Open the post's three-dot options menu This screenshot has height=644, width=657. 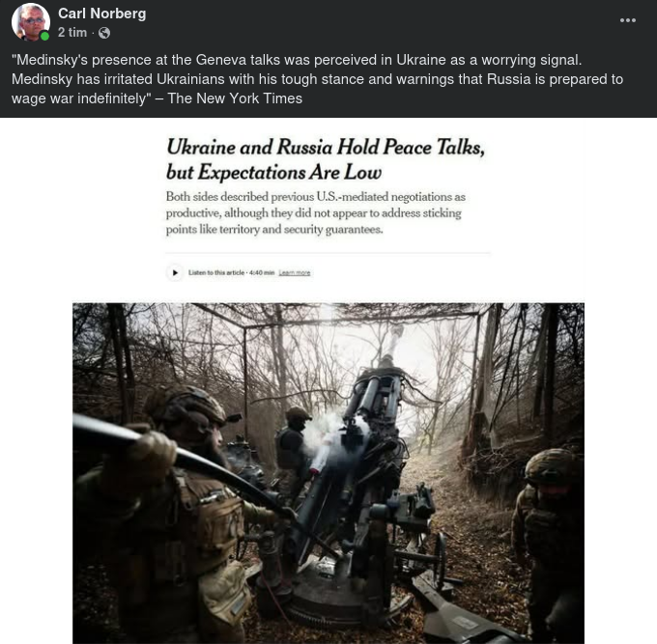coord(627,20)
